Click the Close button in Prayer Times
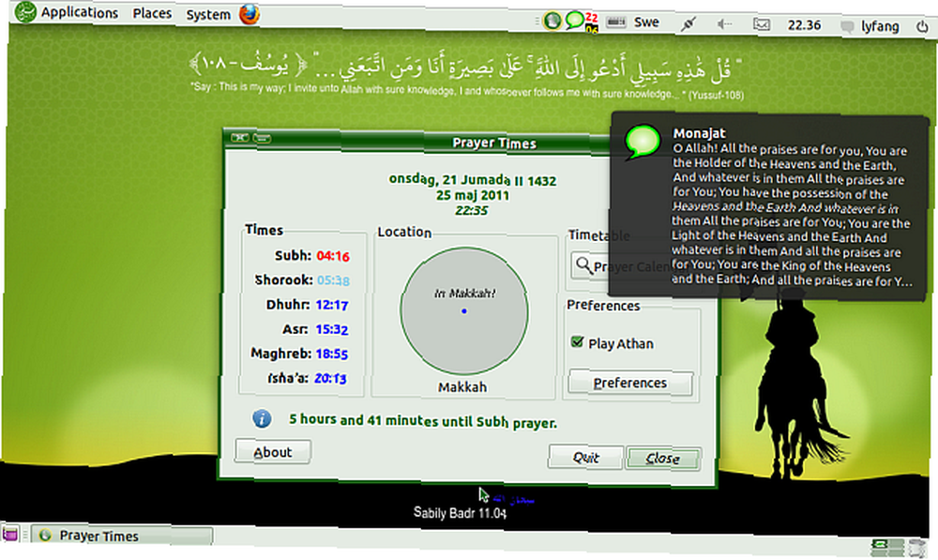Image resolution: width=938 pixels, height=560 pixels. pyautogui.click(x=663, y=459)
